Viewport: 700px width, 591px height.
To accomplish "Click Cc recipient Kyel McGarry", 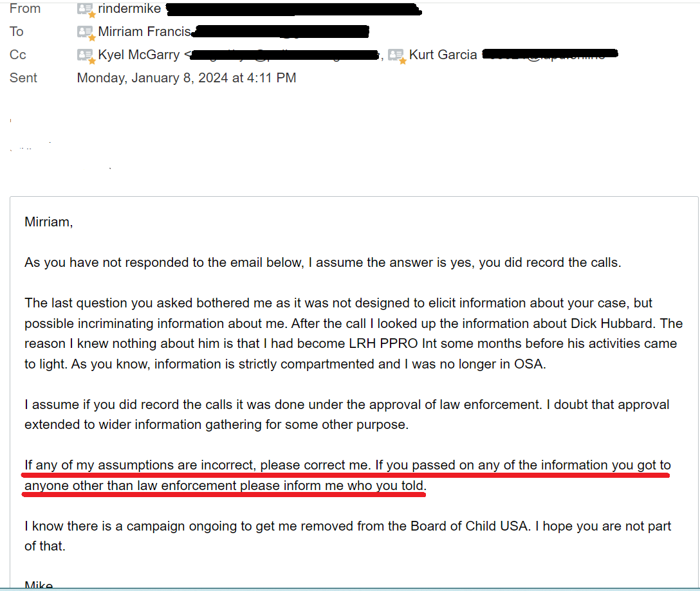I will click(x=138, y=55).
